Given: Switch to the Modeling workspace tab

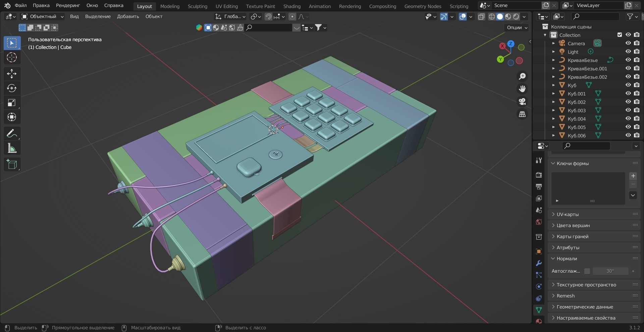Looking at the screenshot, I should tap(170, 6).
